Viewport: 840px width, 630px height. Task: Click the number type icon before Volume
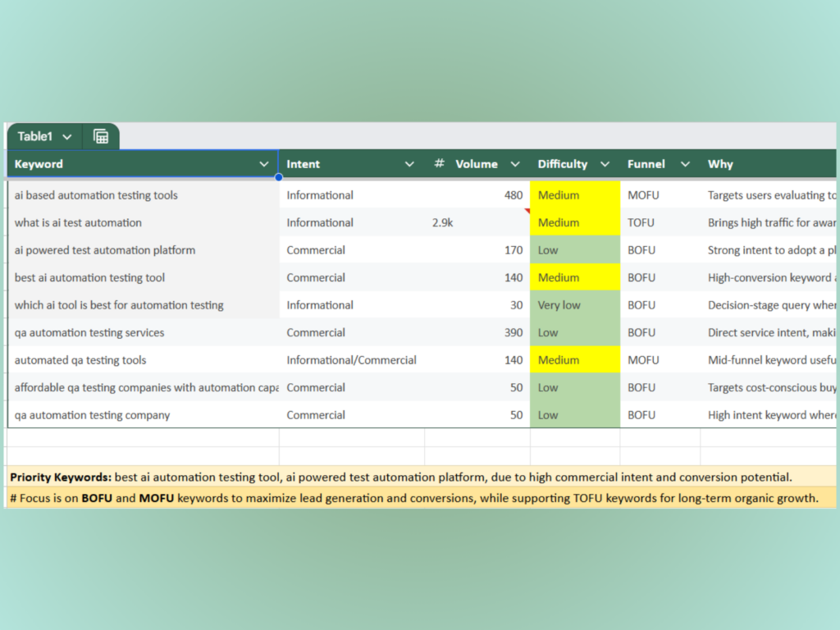(x=440, y=163)
